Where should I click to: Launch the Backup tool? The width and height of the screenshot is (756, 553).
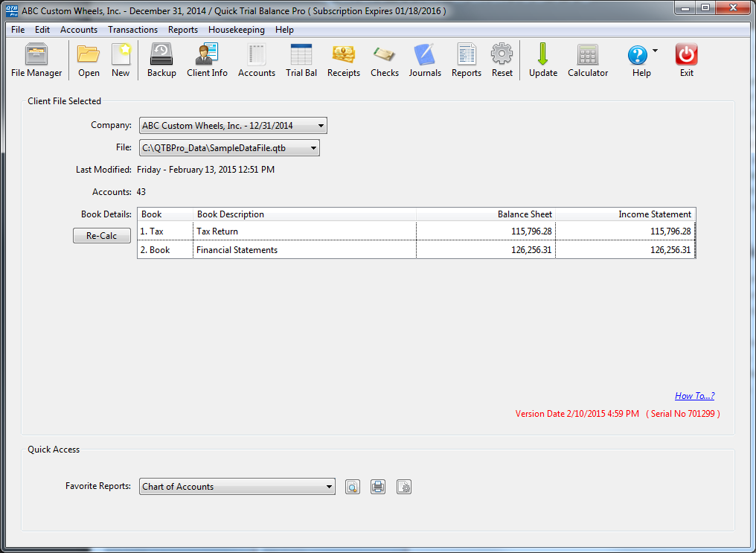(x=161, y=60)
